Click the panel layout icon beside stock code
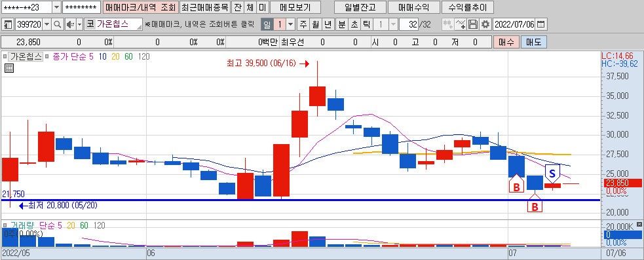 (8, 24)
